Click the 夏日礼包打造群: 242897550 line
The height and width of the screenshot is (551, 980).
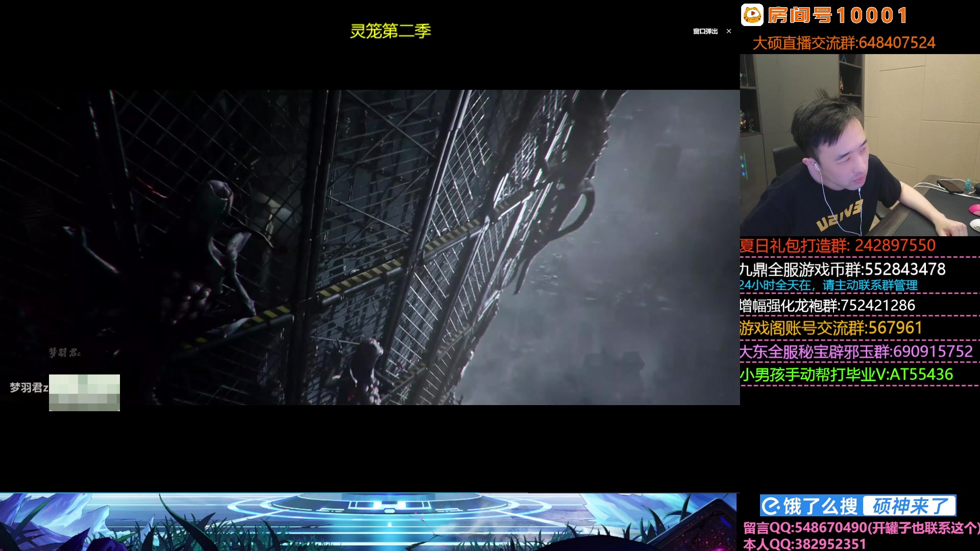pos(838,246)
